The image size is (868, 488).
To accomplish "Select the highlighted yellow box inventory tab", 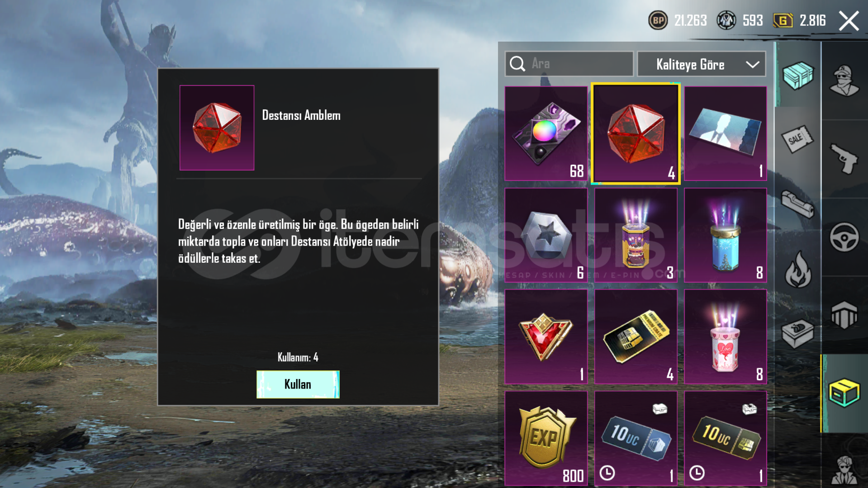I will pyautogui.click(x=844, y=393).
